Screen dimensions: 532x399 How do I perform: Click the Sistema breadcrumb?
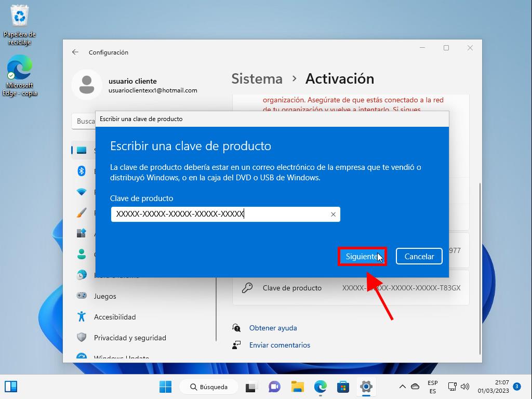tap(257, 79)
